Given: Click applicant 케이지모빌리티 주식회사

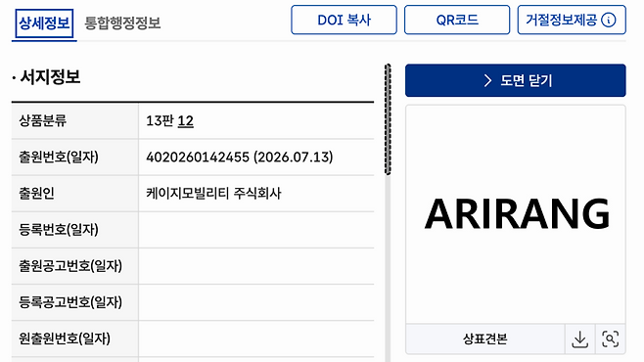Looking at the screenshot, I should [213, 194].
